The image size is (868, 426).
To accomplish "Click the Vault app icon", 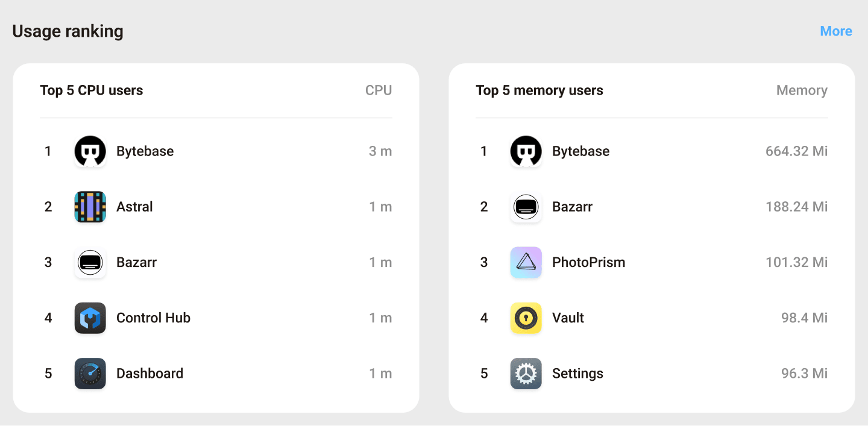I will point(526,318).
